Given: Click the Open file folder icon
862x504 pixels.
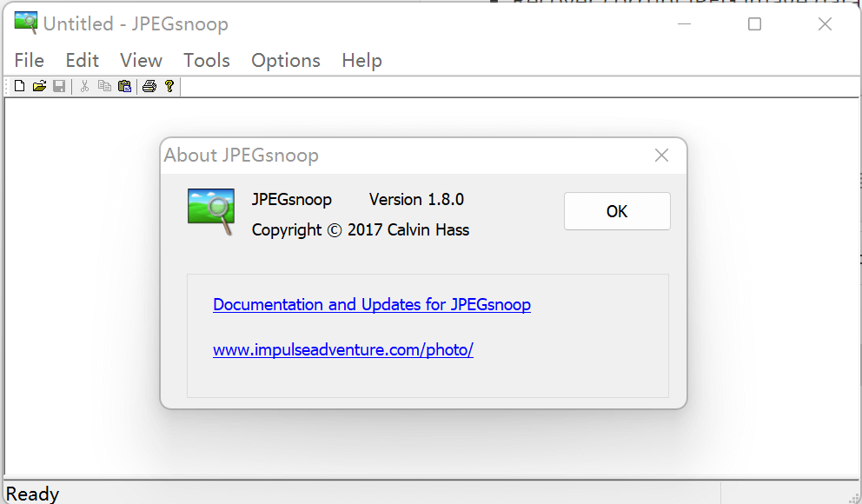Looking at the screenshot, I should point(39,86).
